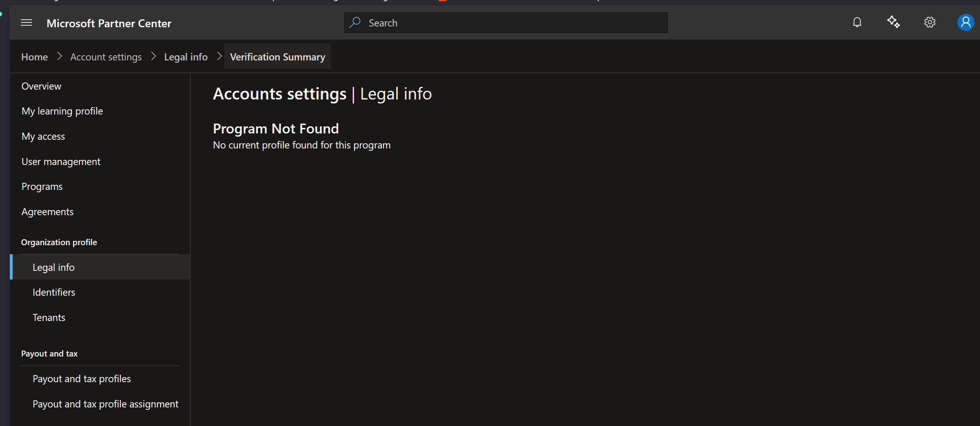Click the Program Not Found heading
This screenshot has width=980, height=426.
[x=276, y=129]
